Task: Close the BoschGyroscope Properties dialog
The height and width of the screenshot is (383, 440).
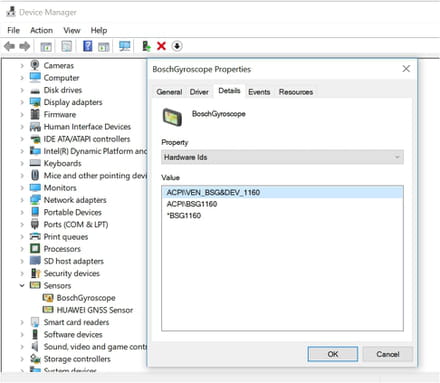Action: 406,69
